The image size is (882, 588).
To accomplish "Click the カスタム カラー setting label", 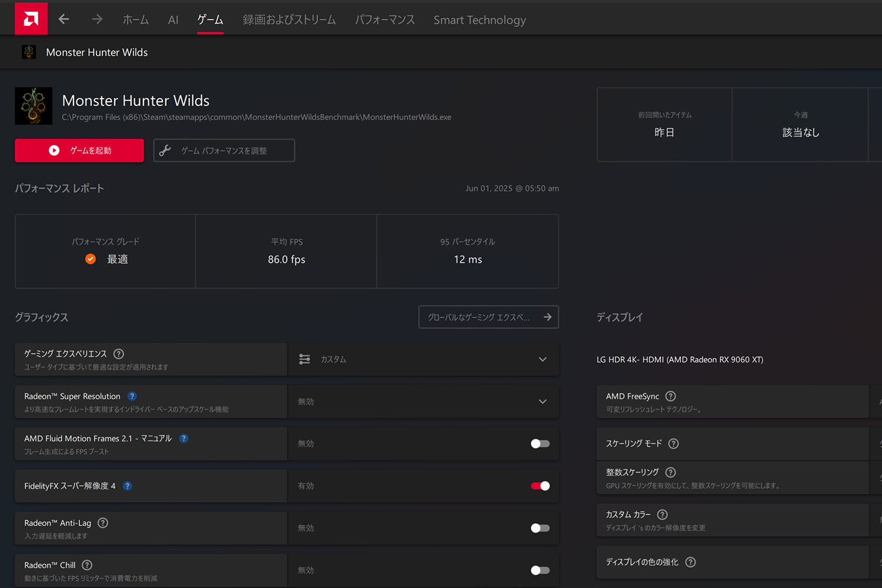I will coord(629,514).
